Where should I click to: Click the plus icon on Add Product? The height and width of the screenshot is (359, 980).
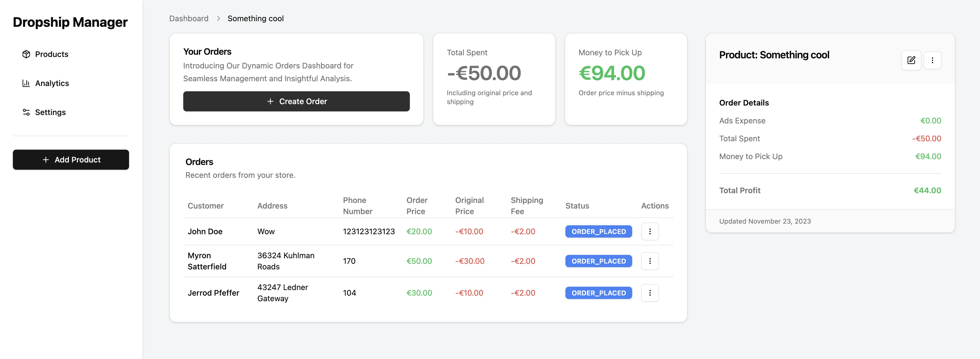(46, 160)
